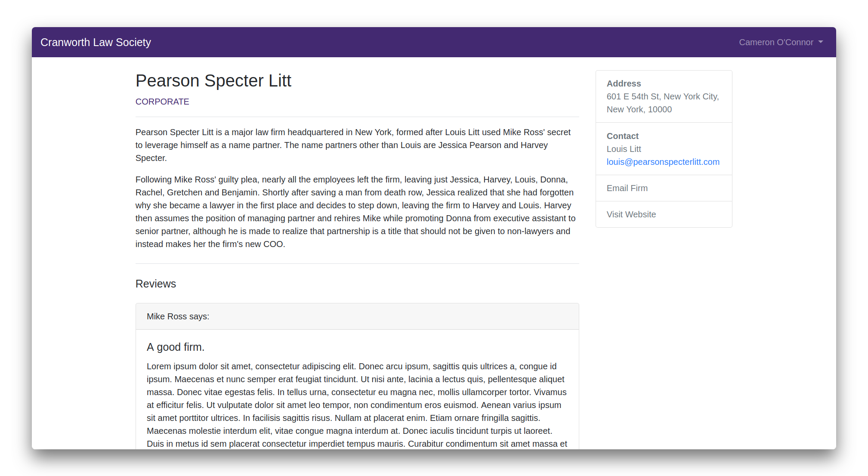The image size is (868, 476).
Task: Open the Cameron O'Connor user menu
Action: coord(776,42)
